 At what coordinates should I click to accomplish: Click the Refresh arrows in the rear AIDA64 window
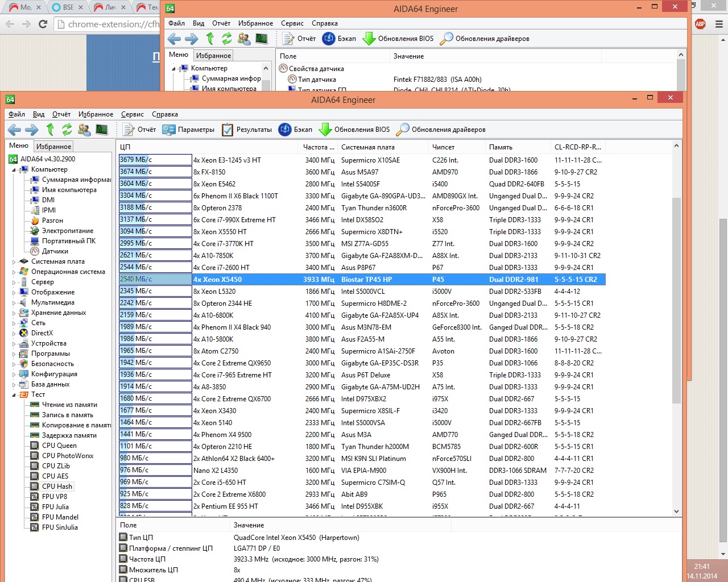227,39
